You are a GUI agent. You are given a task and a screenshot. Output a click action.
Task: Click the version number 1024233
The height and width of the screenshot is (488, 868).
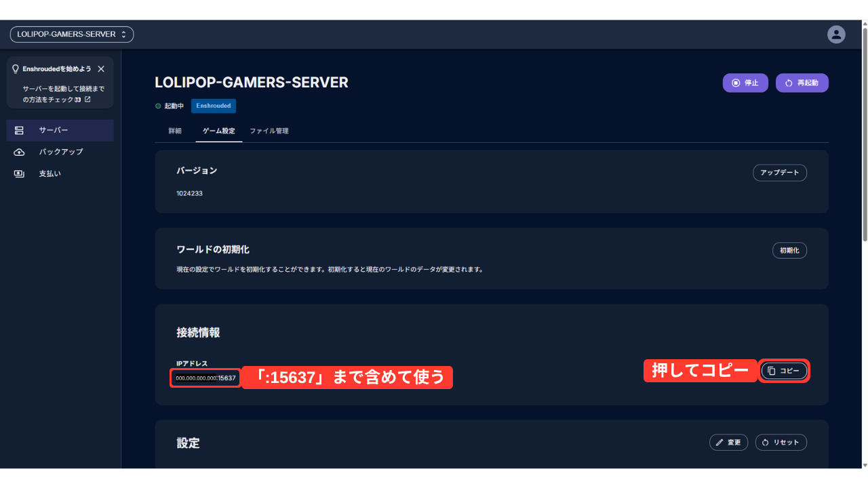point(189,193)
